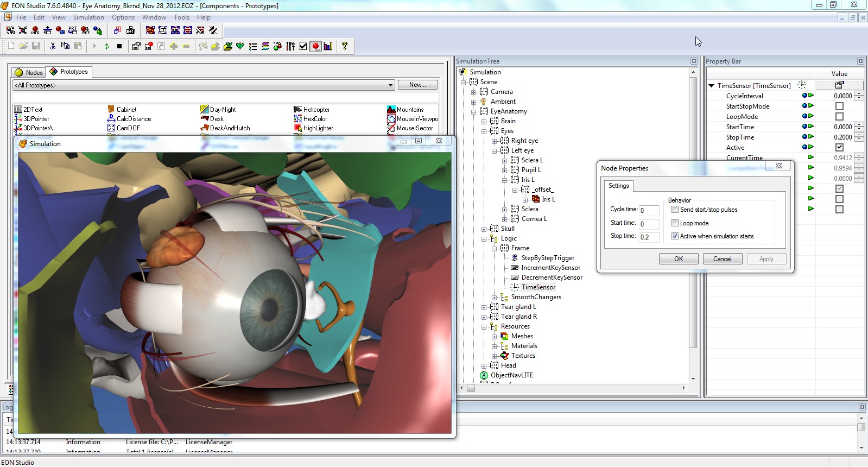Expand the Right eye tree node
868x467 pixels.
click(494, 141)
